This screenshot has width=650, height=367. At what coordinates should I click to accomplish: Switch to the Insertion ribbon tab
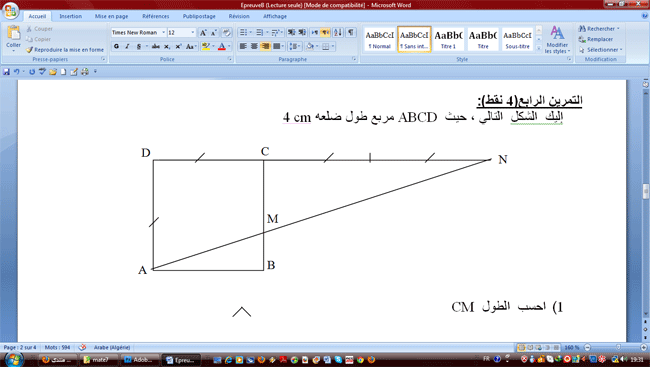tap(70, 16)
